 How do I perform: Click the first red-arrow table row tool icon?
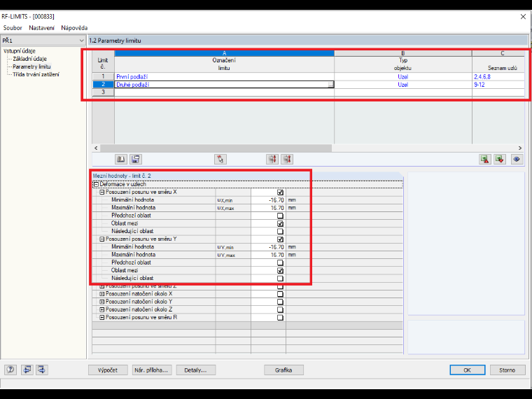[272, 159]
